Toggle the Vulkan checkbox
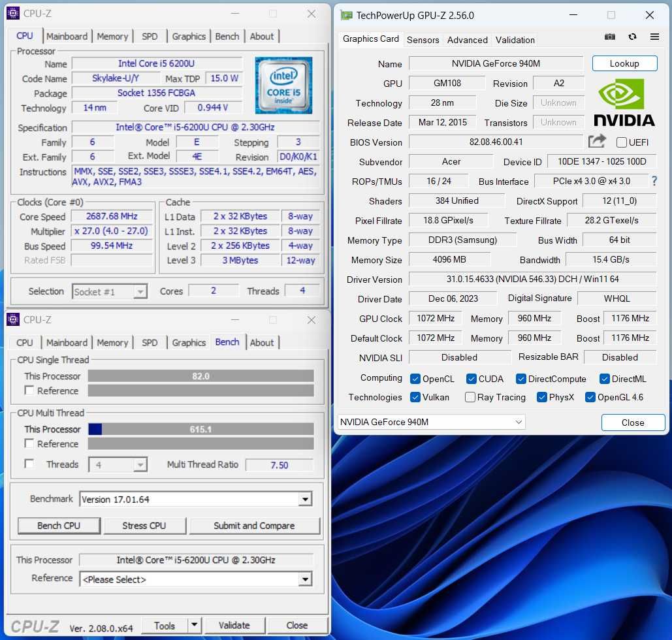 coord(415,397)
